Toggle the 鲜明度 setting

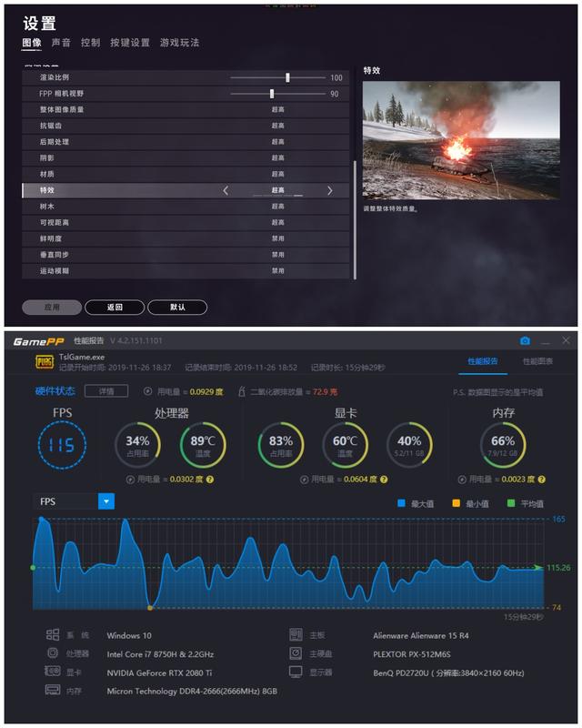tap(186, 238)
